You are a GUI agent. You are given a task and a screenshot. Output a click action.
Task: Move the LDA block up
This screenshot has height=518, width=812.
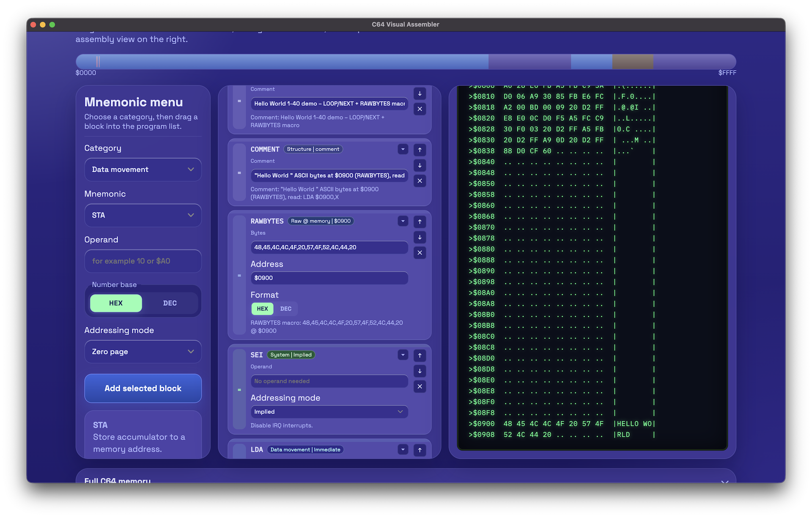[420, 450]
